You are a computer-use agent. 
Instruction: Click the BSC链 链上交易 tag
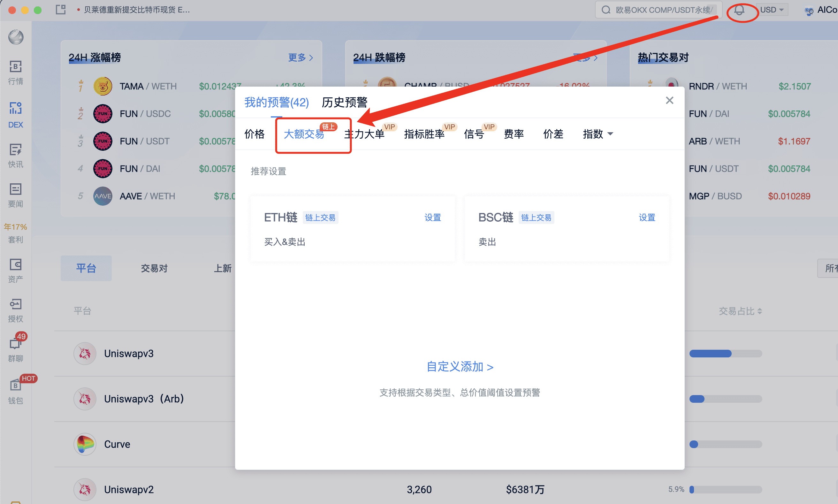tap(536, 218)
